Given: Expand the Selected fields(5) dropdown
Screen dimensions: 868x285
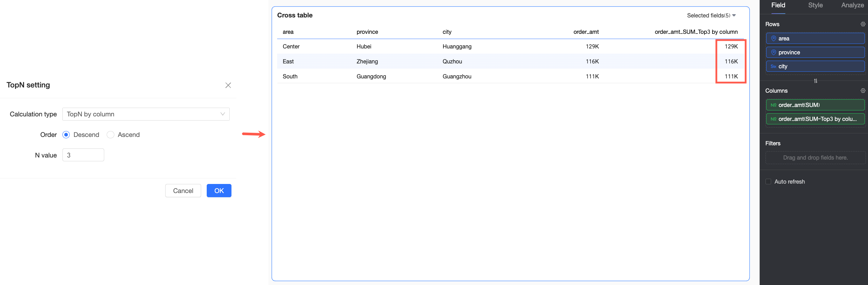Looking at the screenshot, I should pyautogui.click(x=711, y=15).
